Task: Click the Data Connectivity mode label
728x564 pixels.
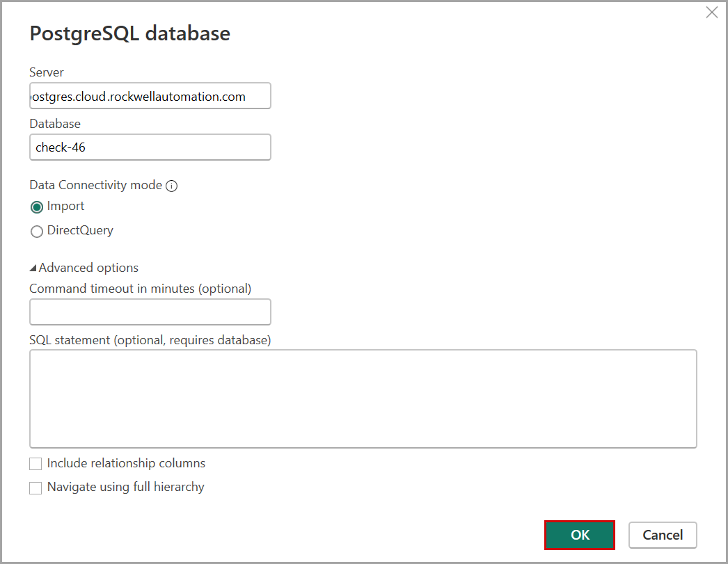Action: pos(95,185)
